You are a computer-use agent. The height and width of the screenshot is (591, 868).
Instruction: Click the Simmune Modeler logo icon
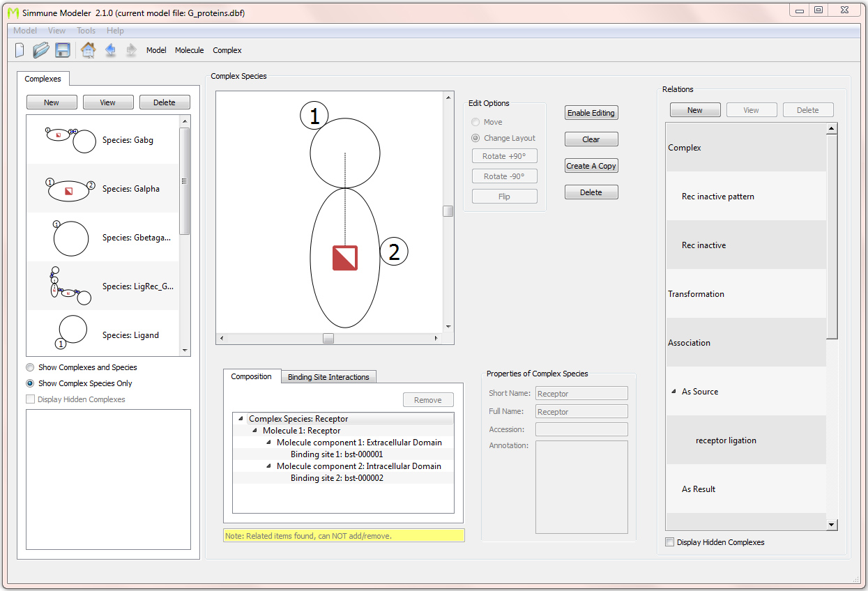pyautogui.click(x=13, y=13)
